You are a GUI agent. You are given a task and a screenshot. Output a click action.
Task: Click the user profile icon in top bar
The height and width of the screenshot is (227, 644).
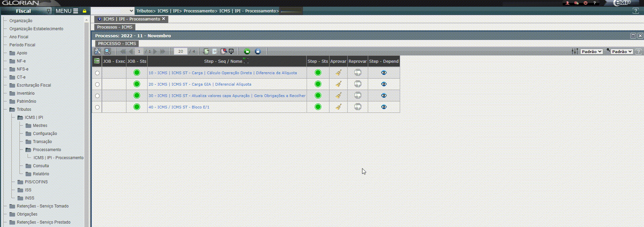click(x=567, y=3)
